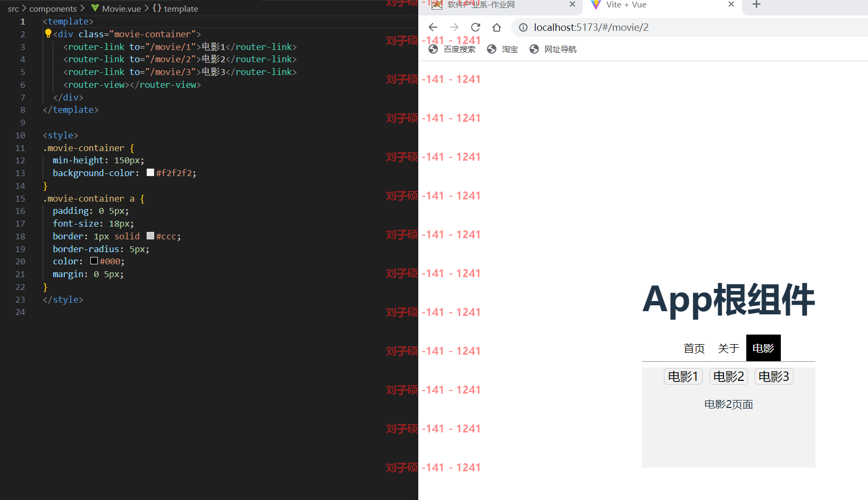Click the browser forward arrow
Screen dimensions: 868x500
(x=454, y=27)
